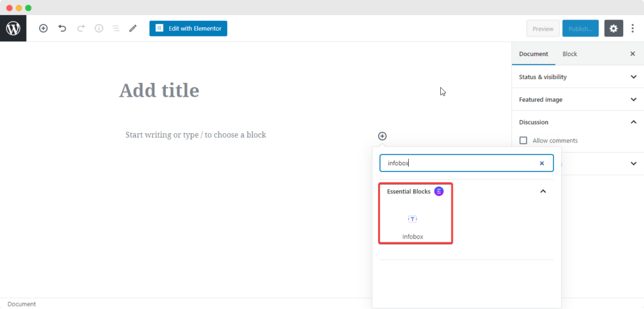Screen dimensions: 644x309
Task: Expand the Featured image panel
Action: pyautogui.click(x=577, y=99)
